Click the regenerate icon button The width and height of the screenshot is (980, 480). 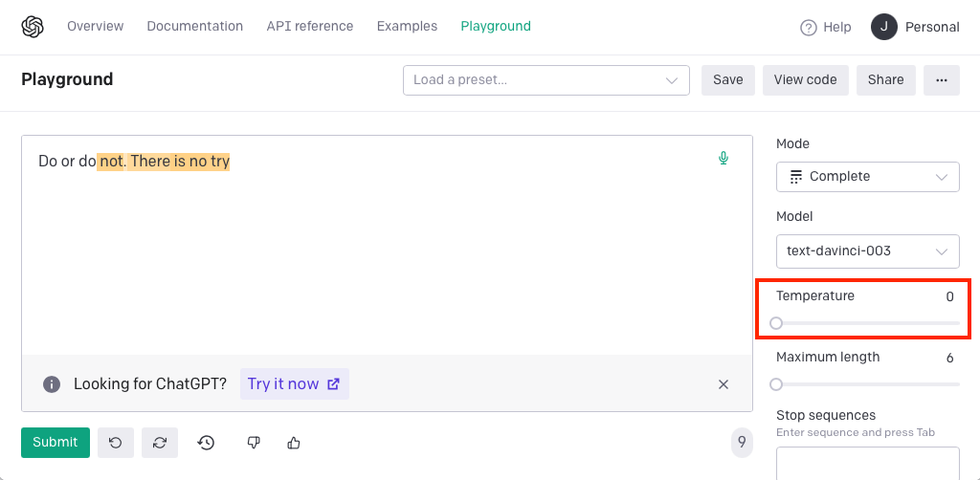click(160, 442)
